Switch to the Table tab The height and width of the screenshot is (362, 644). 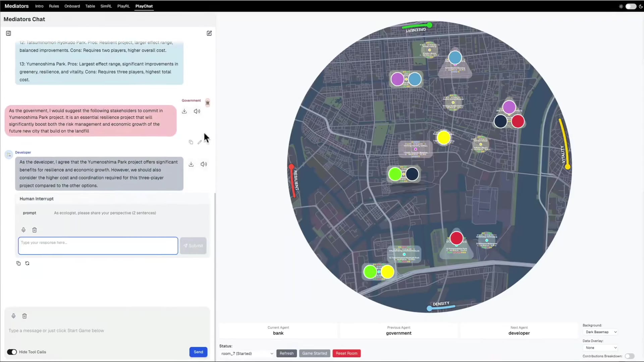90,6
